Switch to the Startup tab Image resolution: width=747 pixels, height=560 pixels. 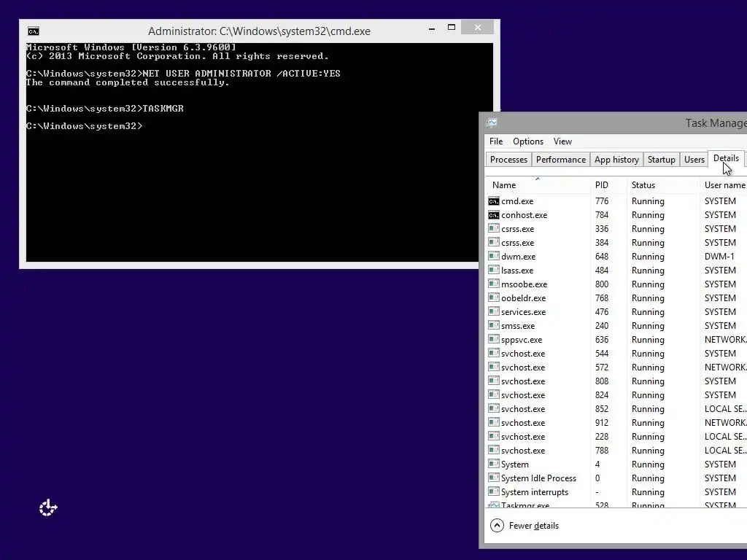tap(661, 160)
